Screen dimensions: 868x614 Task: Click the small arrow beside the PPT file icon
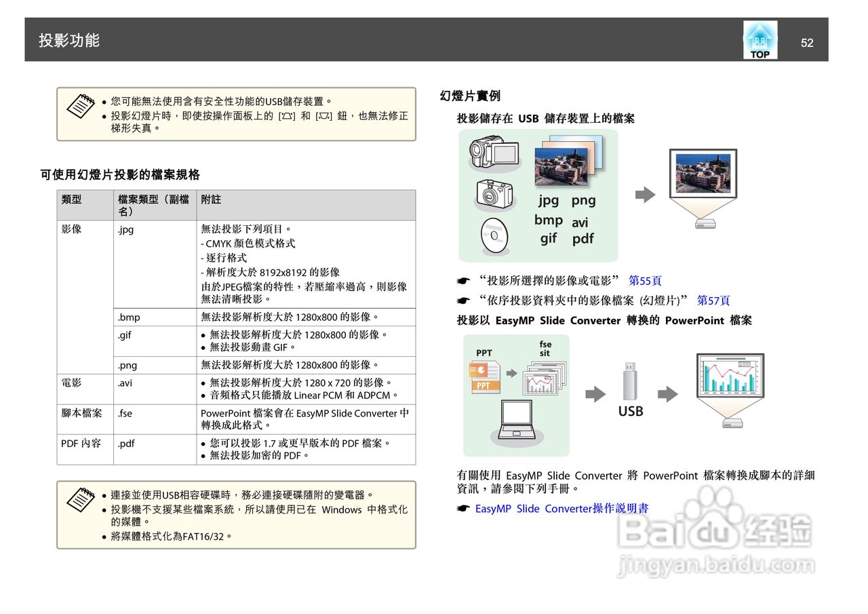(512, 373)
